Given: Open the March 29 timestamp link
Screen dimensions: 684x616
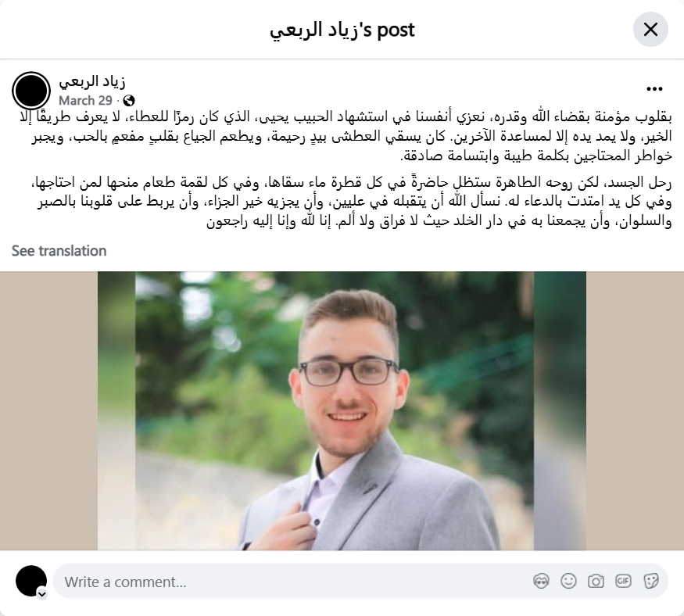Looking at the screenshot, I should pos(85,101).
